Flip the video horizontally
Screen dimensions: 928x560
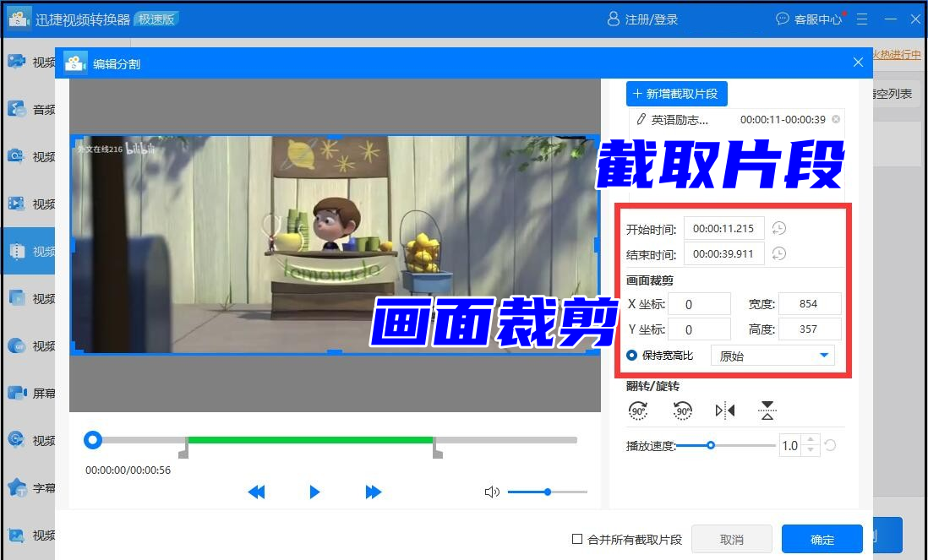[725, 410]
